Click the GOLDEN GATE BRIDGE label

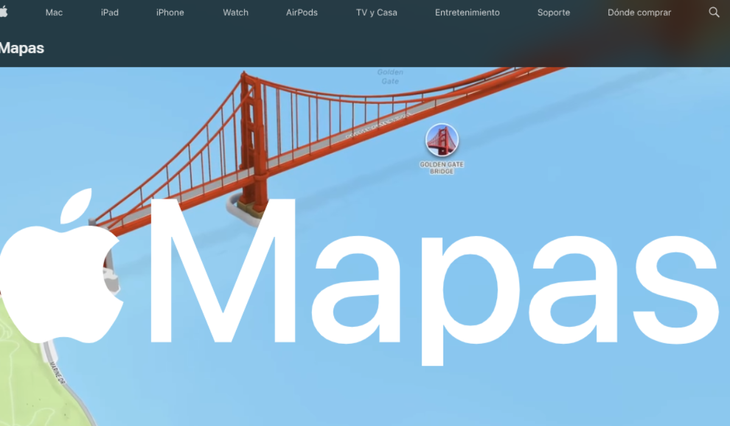pyautogui.click(x=442, y=168)
